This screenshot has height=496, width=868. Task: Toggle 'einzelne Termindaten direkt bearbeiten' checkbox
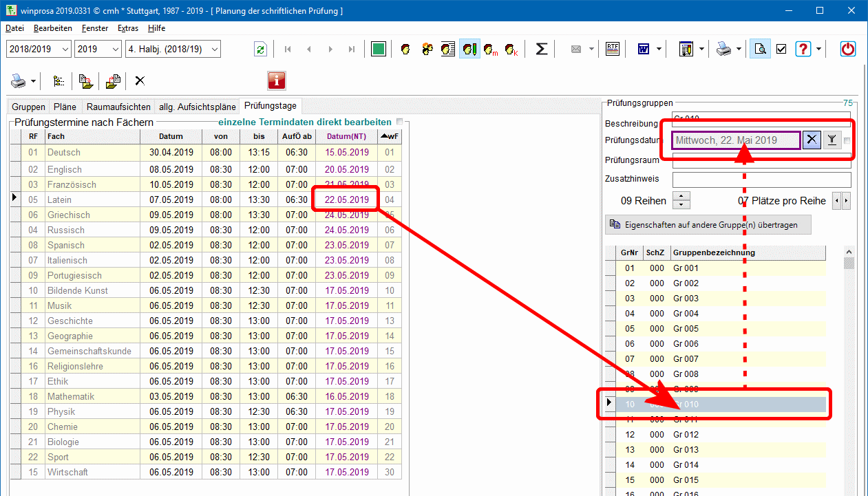pyautogui.click(x=399, y=122)
